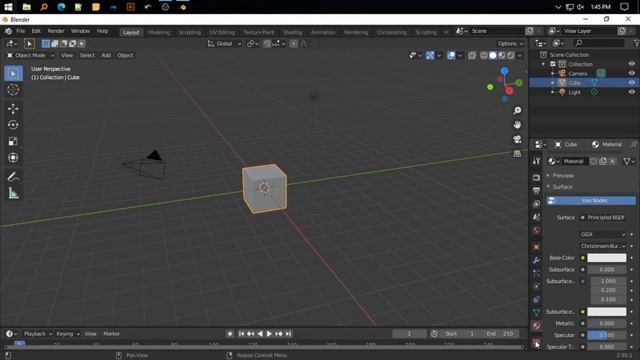Toggle X-ray view

click(x=472, y=56)
